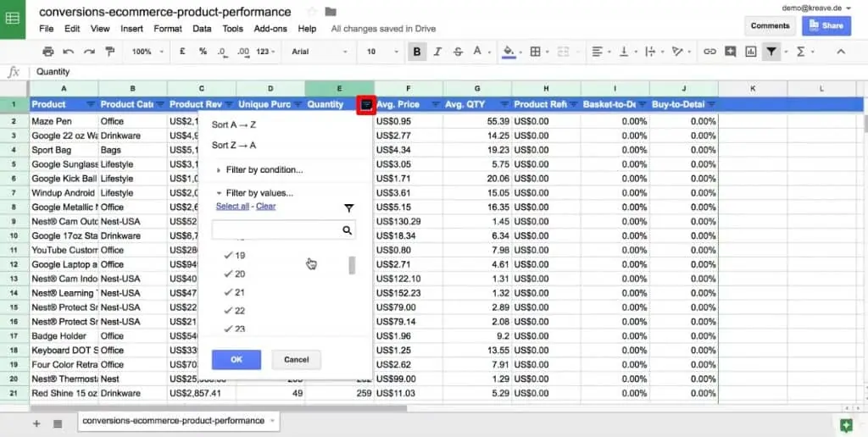The image size is (868, 437).
Task: Open the Explore button bottom-right
Action: click(845, 425)
